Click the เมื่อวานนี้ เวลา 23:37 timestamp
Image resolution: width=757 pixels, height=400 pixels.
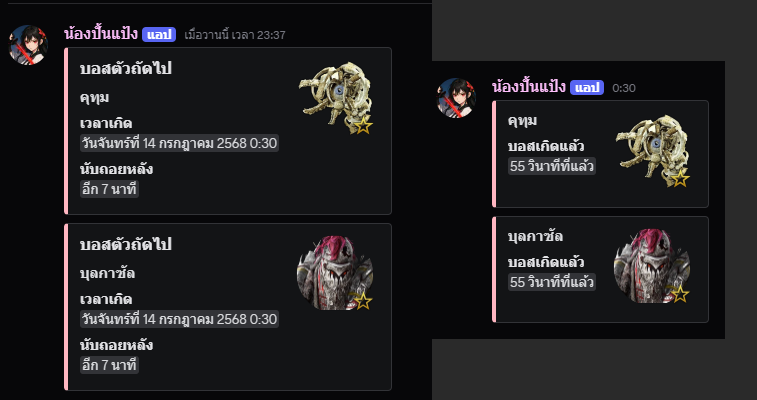coord(235,35)
